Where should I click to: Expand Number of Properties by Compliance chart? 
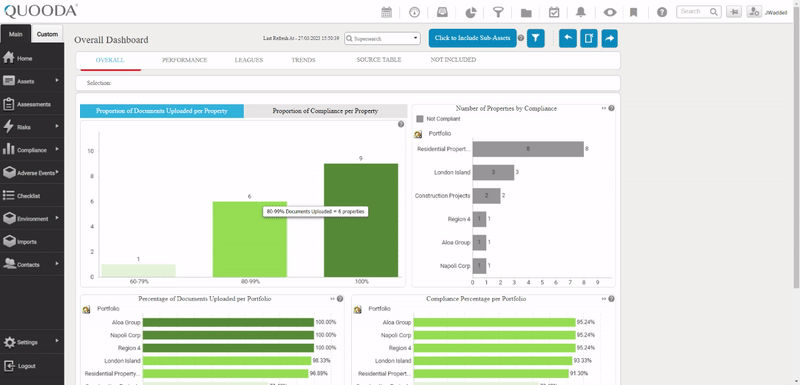tap(604, 108)
